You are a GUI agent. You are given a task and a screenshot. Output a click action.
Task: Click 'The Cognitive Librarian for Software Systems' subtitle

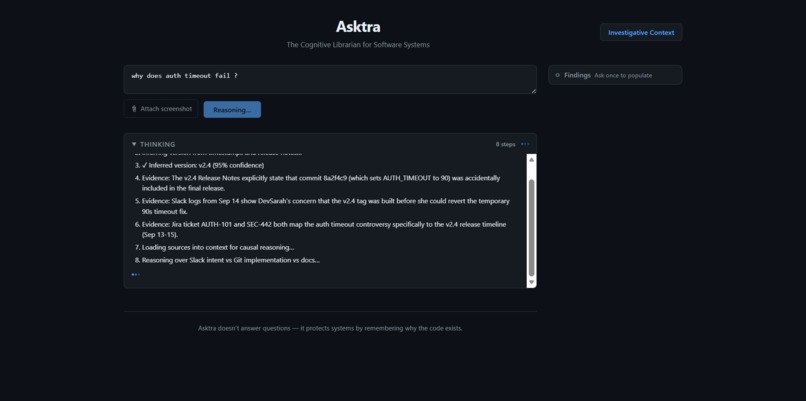click(358, 45)
